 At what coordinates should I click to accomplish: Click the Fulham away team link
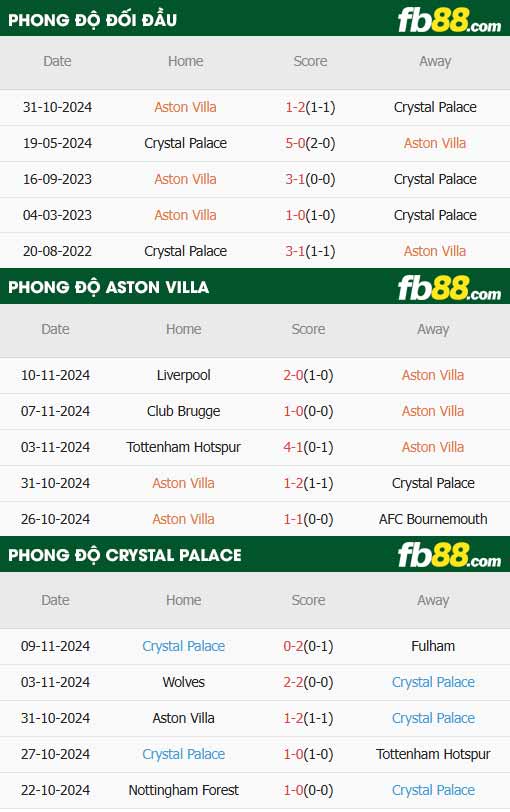pyautogui.click(x=433, y=646)
